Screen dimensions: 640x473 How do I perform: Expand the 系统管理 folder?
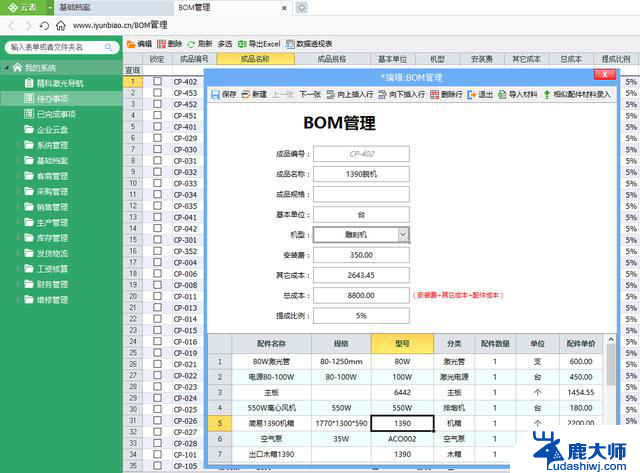click(x=18, y=145)
